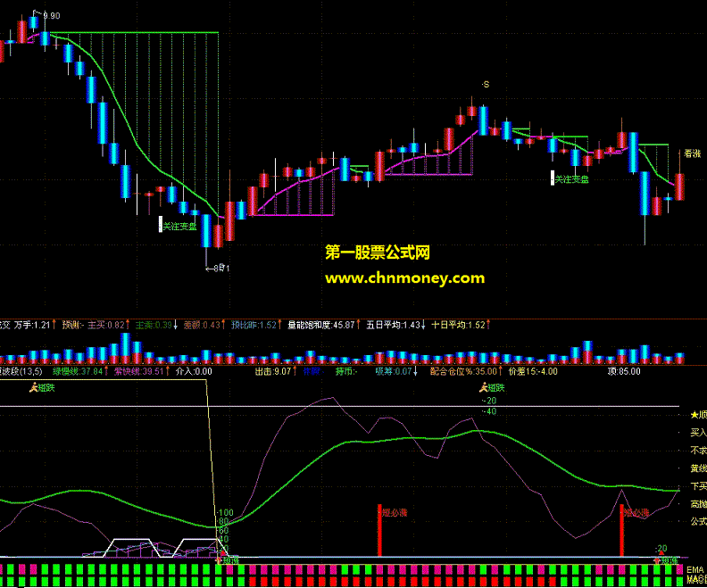The width and height of the screenshot is (707, 588).
Task: Click the red triangle under the -20 label
Action: point(661,554)
